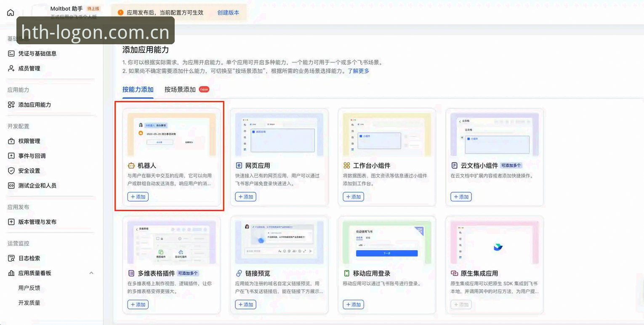Click the Moltbot 助手 app name
The width and height of the screenshot is (644, 325).
(x=67, y=8)
